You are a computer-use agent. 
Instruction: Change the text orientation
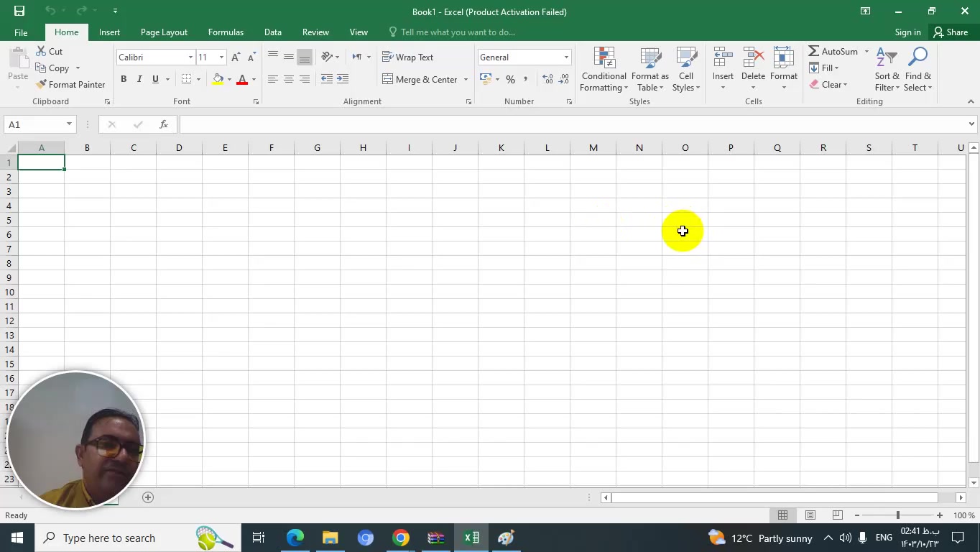point(327,57)
